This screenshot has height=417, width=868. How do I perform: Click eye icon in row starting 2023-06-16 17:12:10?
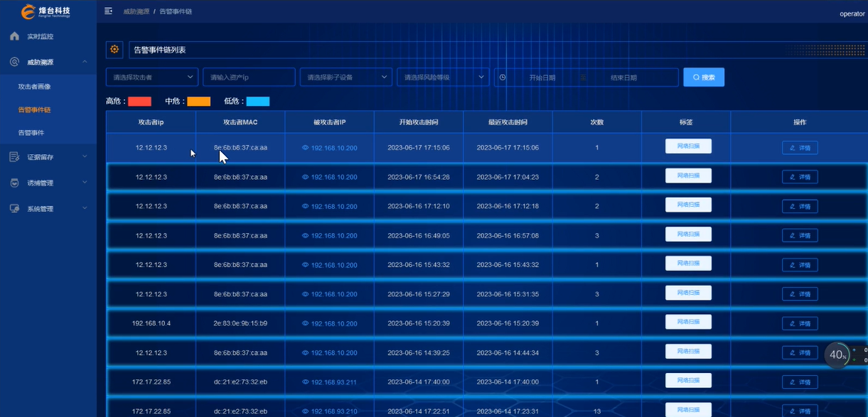tap(306, 206)
